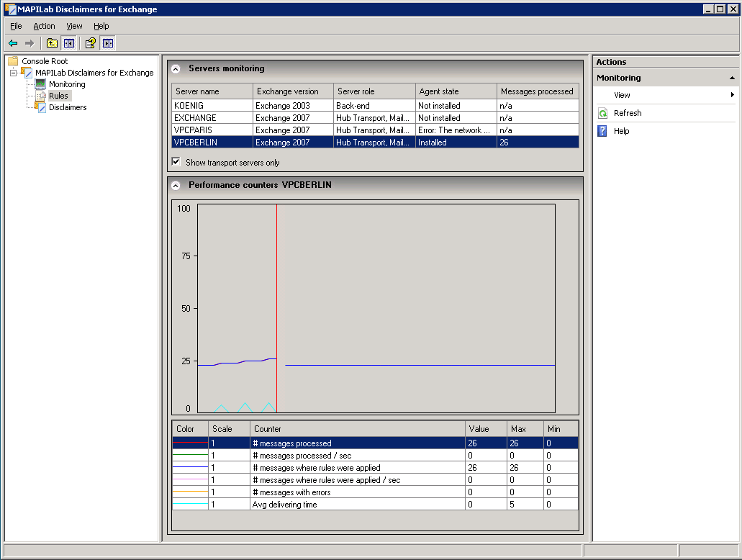
Task: Click the Up one level folder icon
Action: click(x=52, y=43)
